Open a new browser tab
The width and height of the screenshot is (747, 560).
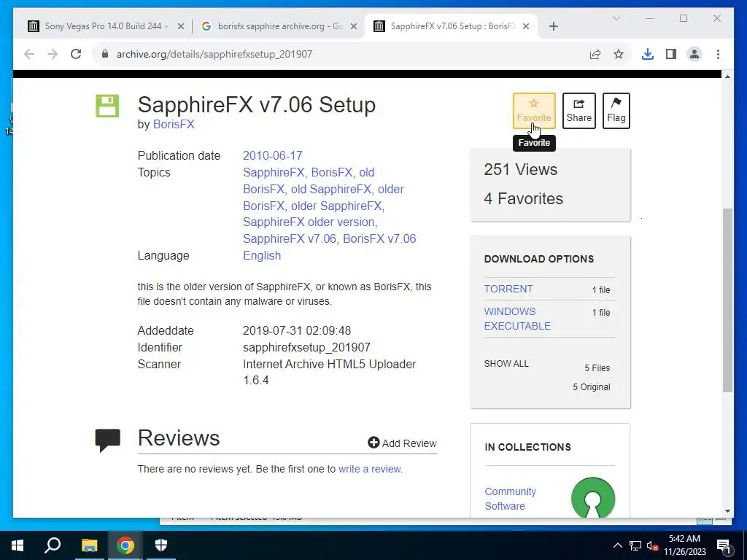553,27
